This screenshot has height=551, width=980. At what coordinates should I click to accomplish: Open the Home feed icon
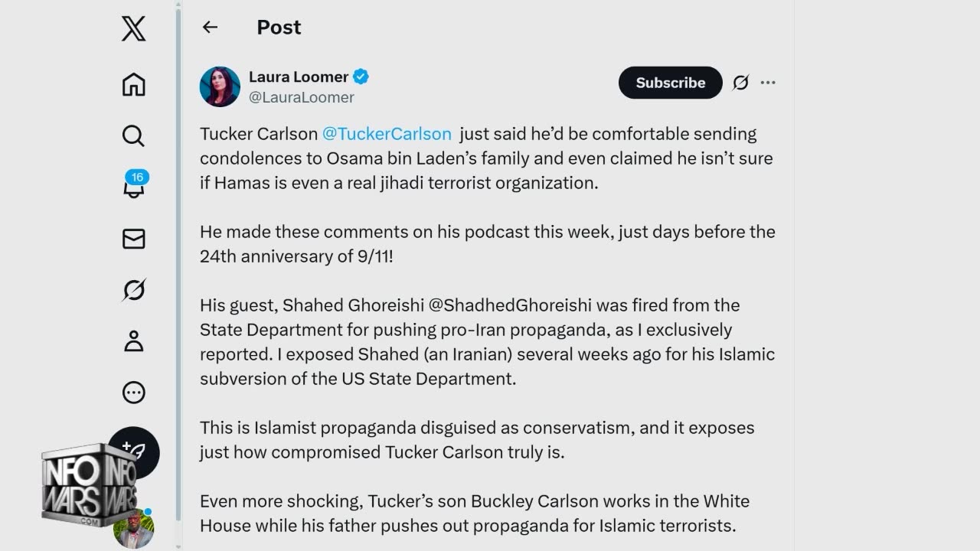click(x=133, y=84)
